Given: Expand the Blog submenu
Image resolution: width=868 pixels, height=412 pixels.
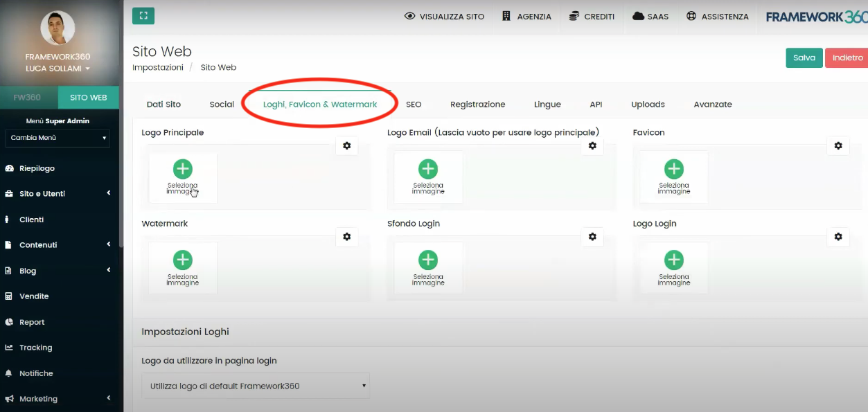Looking at the screenshot, I should pos(109,270).
